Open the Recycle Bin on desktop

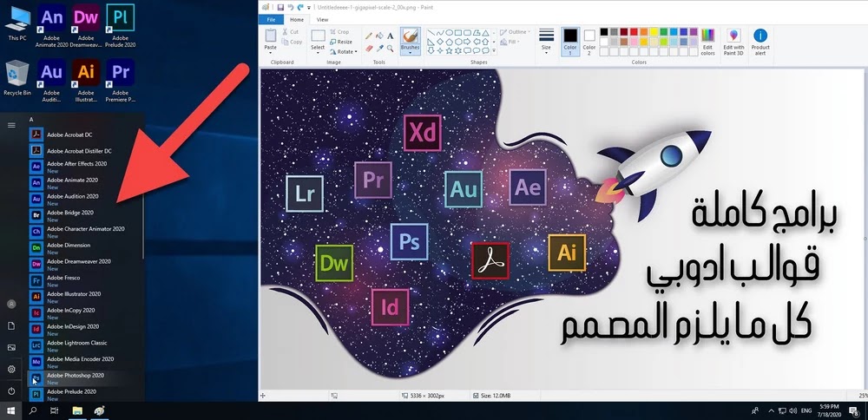click(x=17, y=78)
